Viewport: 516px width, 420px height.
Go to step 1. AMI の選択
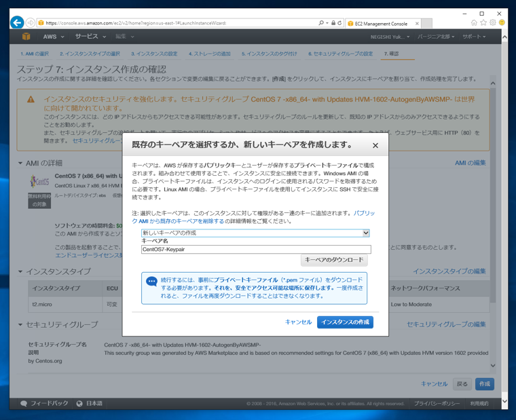coord(35,54)
